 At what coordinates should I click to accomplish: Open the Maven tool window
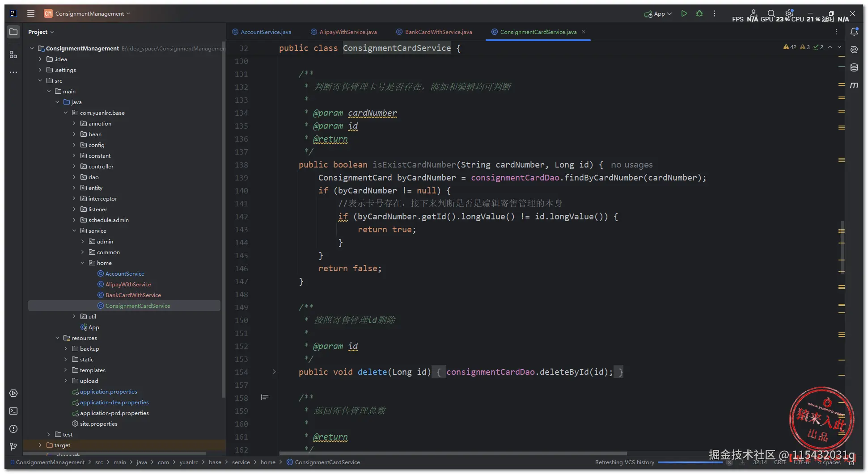point(854,85)
